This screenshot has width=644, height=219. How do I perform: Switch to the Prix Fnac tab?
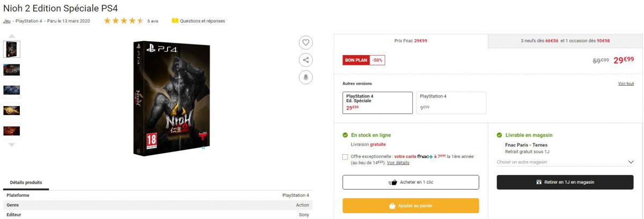(411, 41)
